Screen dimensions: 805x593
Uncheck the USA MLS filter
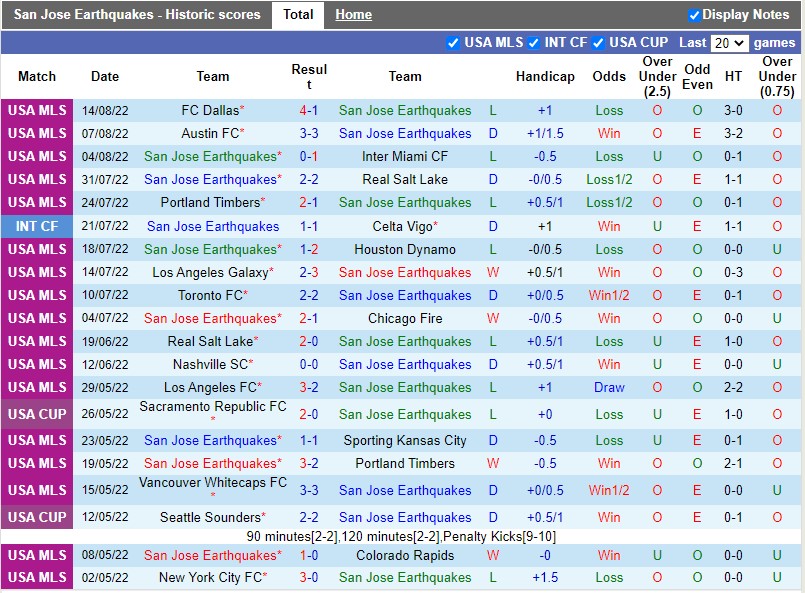point(455,42)
